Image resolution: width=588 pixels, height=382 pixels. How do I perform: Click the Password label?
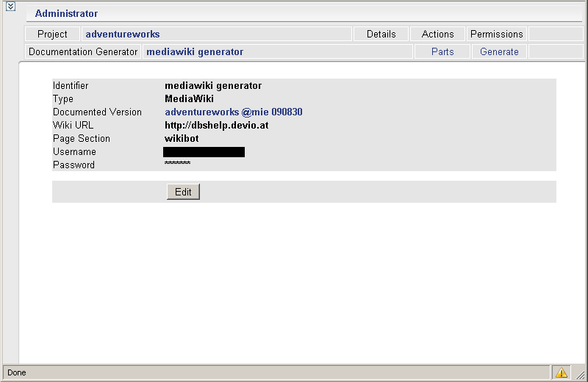coord(73,165)
